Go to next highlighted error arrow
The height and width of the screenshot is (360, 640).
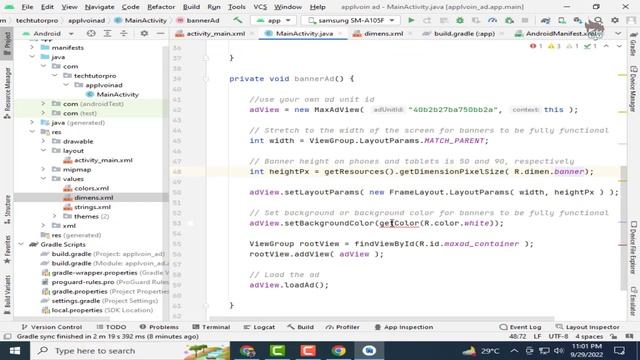point(619,46)
